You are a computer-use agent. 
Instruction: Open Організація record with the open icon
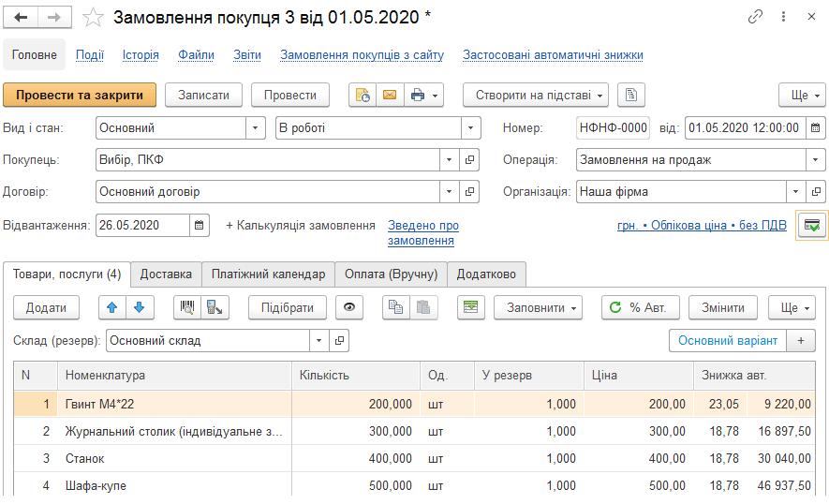pyautogui.click(x=816, y=191)
